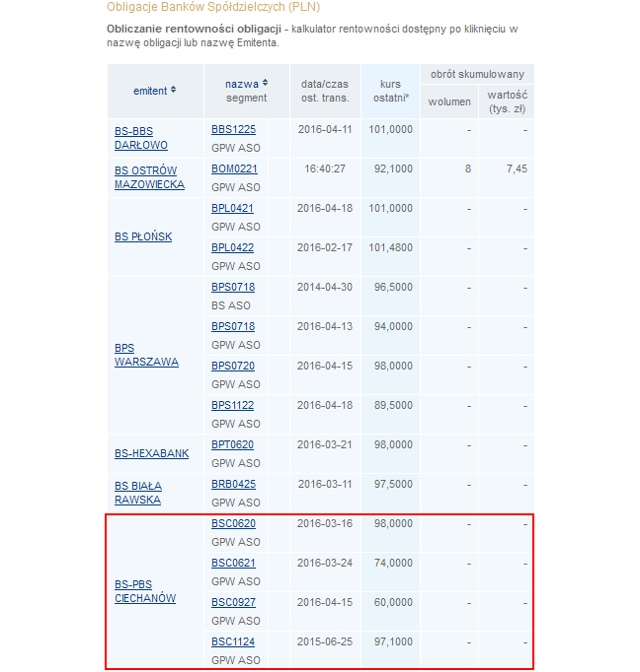Sort table by nazwa column arrows
The image size is (640, 672).
[265, 83]
